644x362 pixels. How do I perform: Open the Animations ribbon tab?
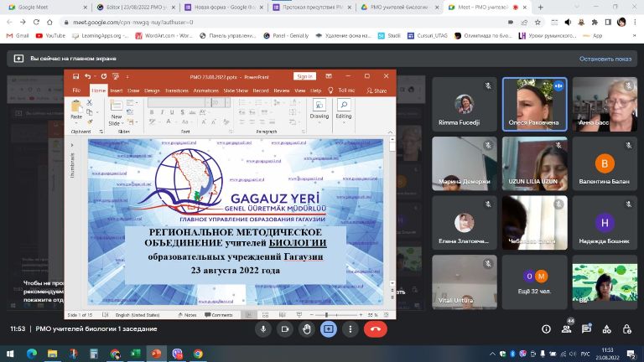pos(205,90)
